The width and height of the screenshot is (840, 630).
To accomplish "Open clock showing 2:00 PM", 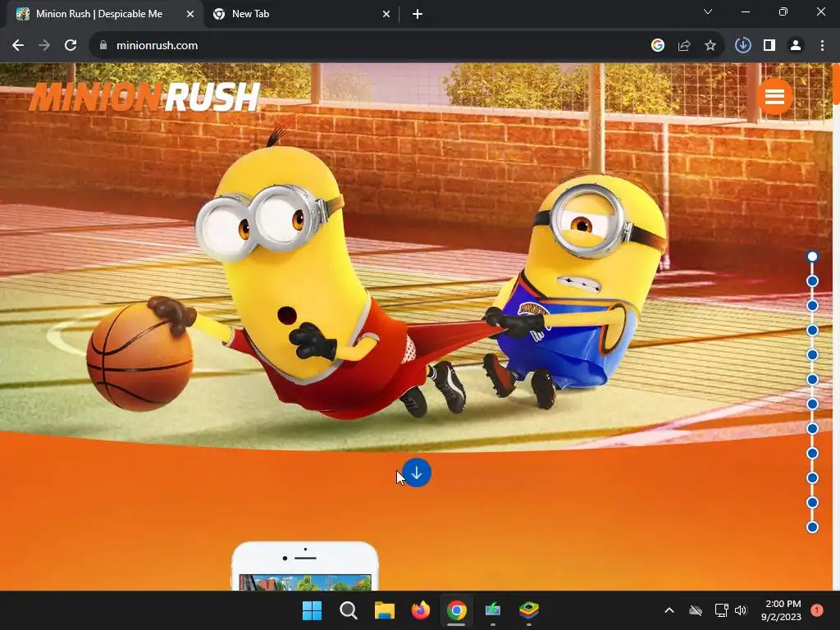I will point(781,610).
